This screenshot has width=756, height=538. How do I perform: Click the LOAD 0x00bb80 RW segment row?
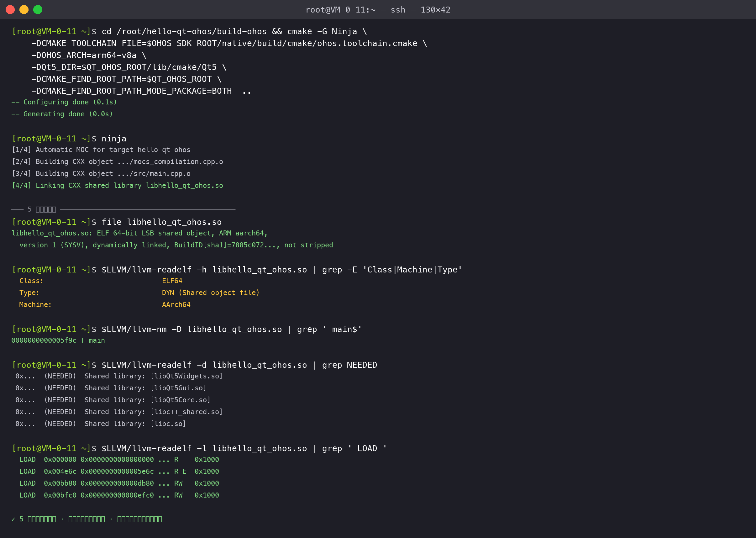point(119,484)
